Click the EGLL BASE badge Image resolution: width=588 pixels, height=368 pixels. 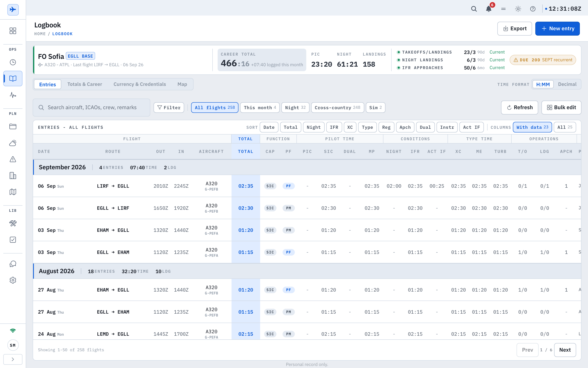[x=80, y=56]
